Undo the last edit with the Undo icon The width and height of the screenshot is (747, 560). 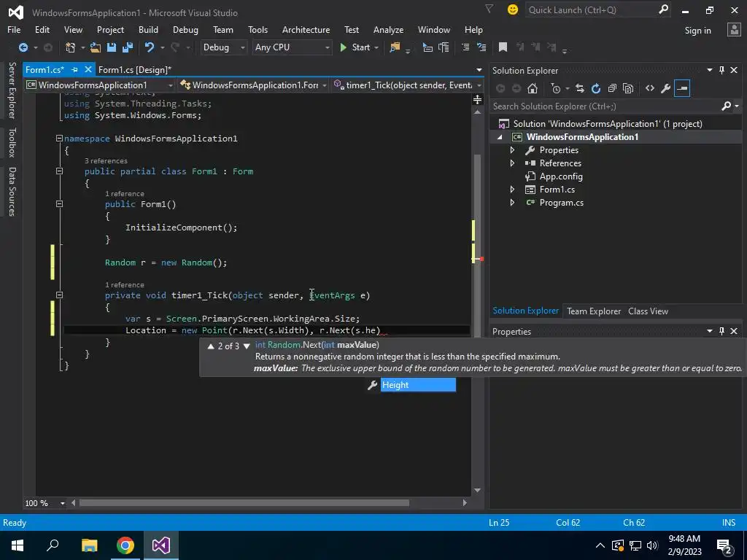coord(150,47)
